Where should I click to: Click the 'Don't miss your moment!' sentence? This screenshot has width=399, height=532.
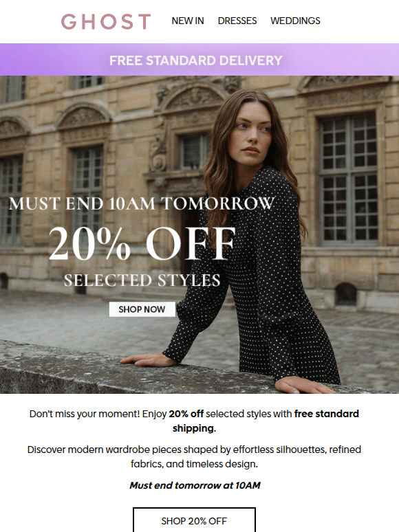(x=85, y=414)
